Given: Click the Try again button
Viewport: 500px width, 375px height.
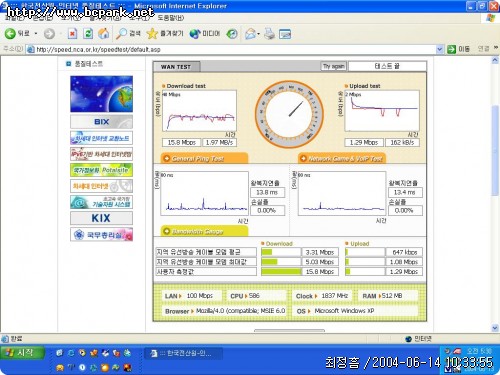Looking at the screenshot, I should [x=333, y=66].
